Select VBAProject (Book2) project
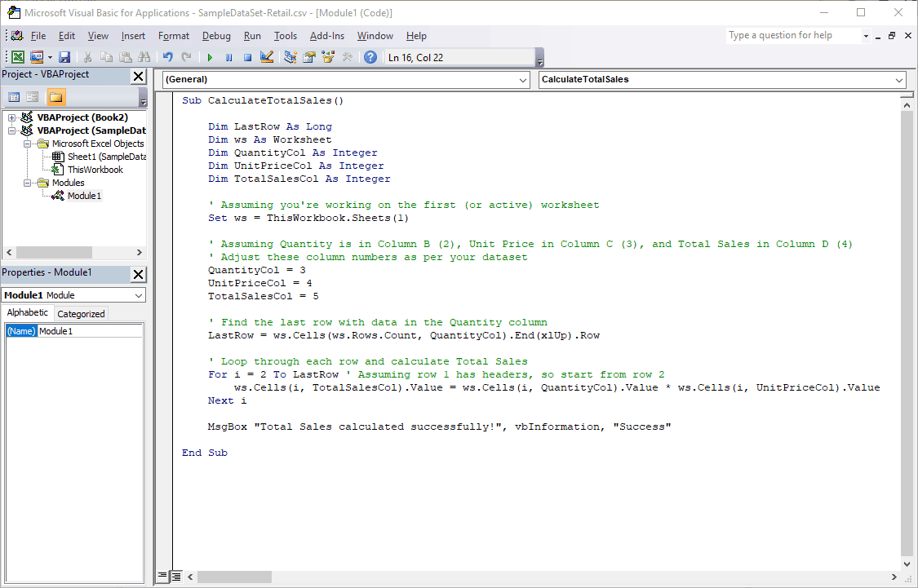Screen dimensions: 918x588 (x=82, y=117)
